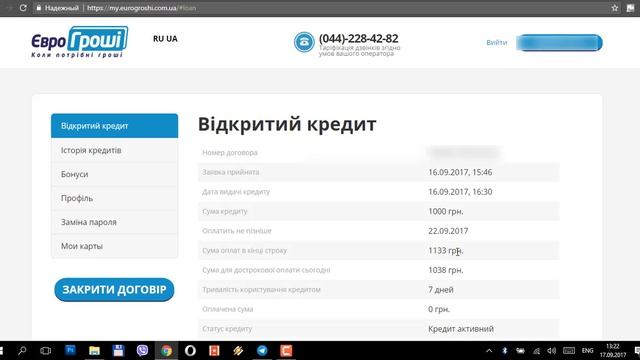This screenshot has width=640, height=360.
Task: Click the 1038 грн. early payment amount
Action: tap(446, 270)
